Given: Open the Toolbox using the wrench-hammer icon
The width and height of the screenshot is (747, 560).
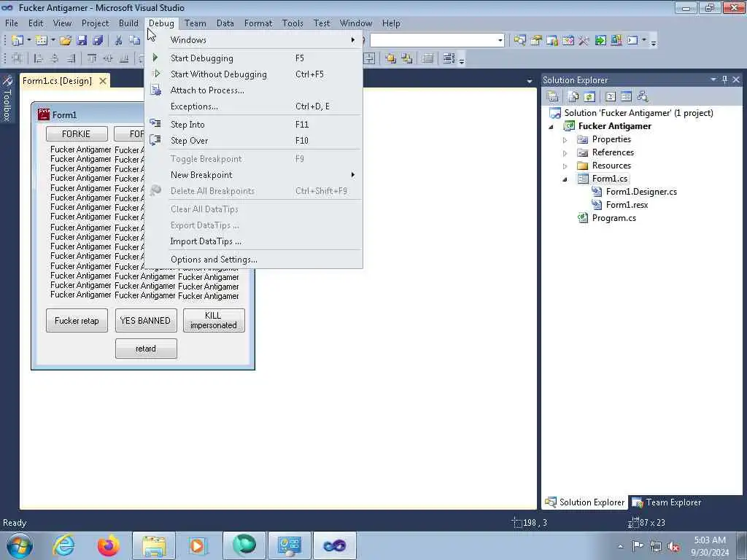Looking at the screenshot, I should [x=584, y=41].
